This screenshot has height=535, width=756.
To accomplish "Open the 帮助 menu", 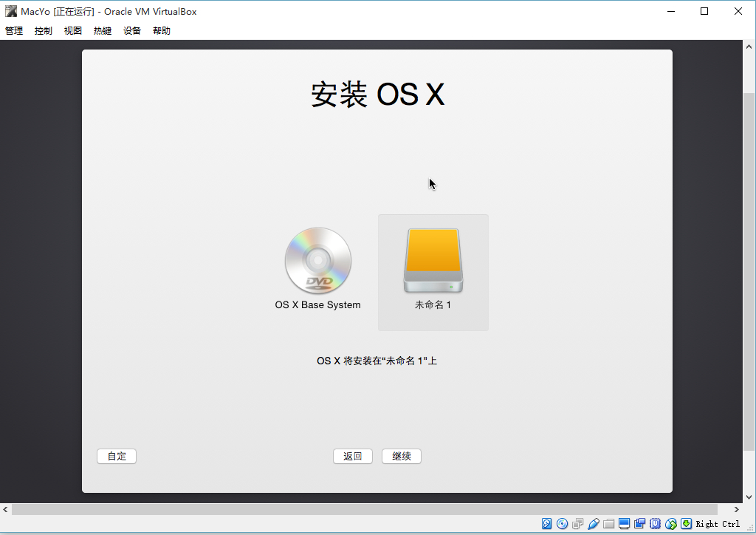I will 162,30.
